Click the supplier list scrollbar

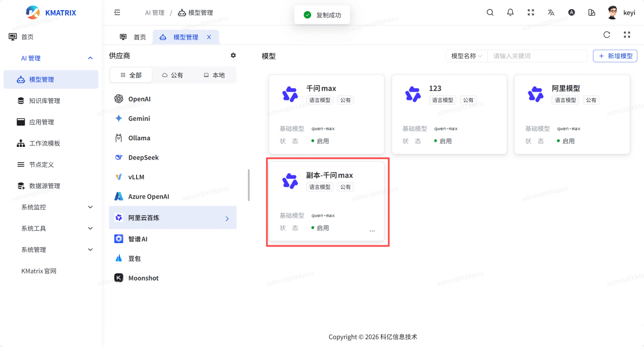(248, 185)
